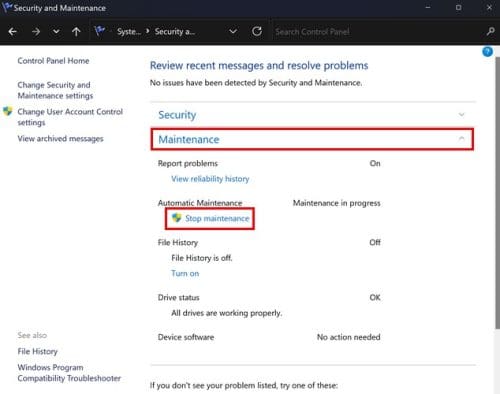Select 'Maintenance in progress' status text
This screenshot has width=500, height=394.
pos(336,203)
